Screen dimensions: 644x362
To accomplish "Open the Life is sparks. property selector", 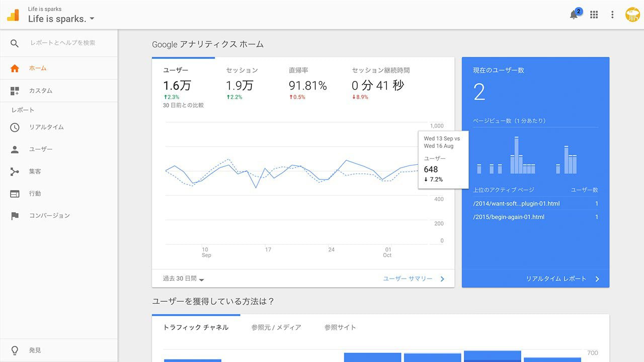I will tap(61, 19).
